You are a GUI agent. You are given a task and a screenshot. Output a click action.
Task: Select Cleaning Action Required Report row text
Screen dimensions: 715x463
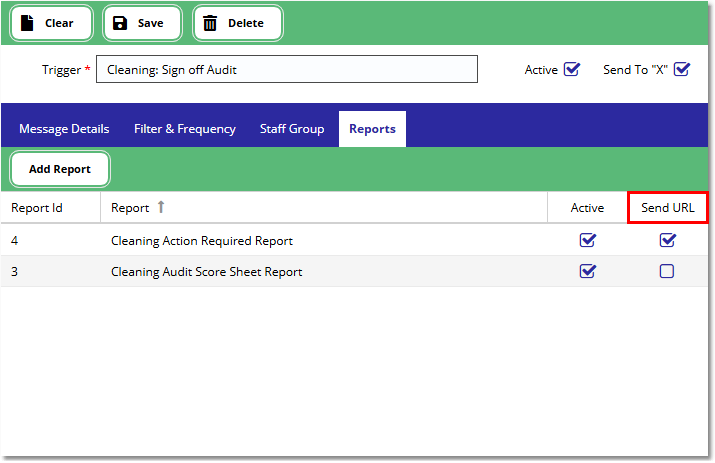tap(202, 241)
